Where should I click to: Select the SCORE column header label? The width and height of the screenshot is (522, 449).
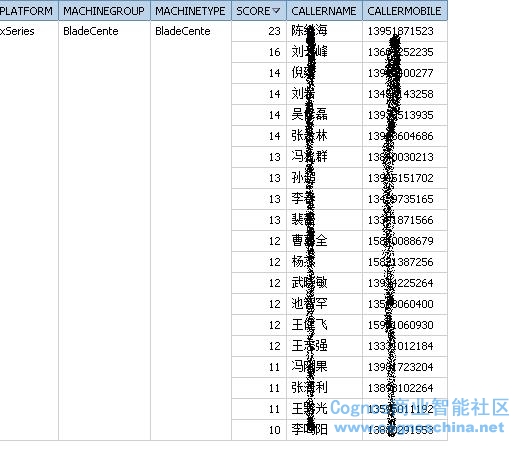pyautogui.click(x=253, y=11)
